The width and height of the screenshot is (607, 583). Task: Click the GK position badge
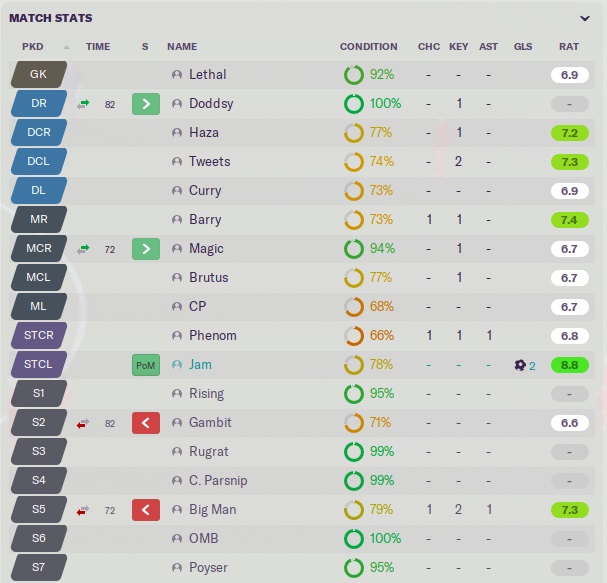pos(39,74)
